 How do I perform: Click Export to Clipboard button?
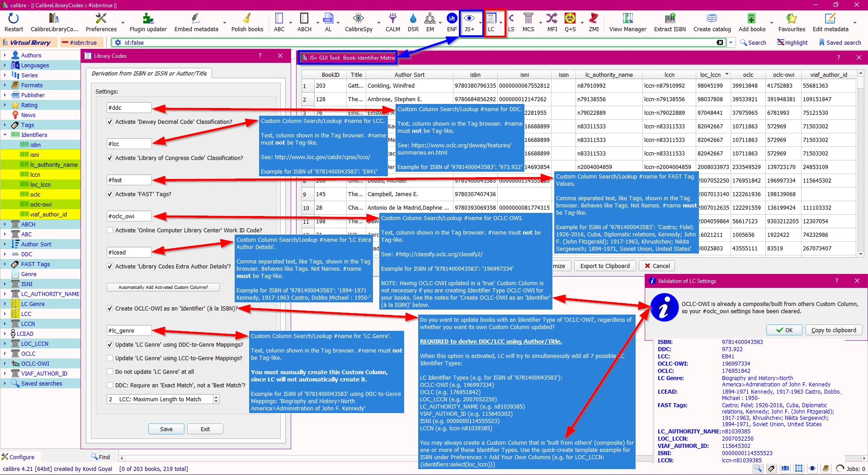pos(605,266)
